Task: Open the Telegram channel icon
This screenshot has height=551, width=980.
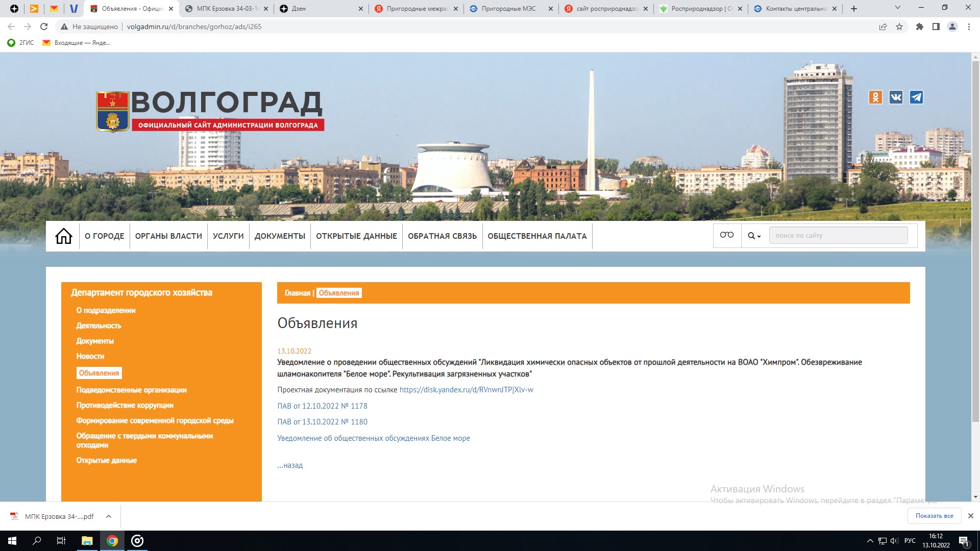Action: coord(916,97)
